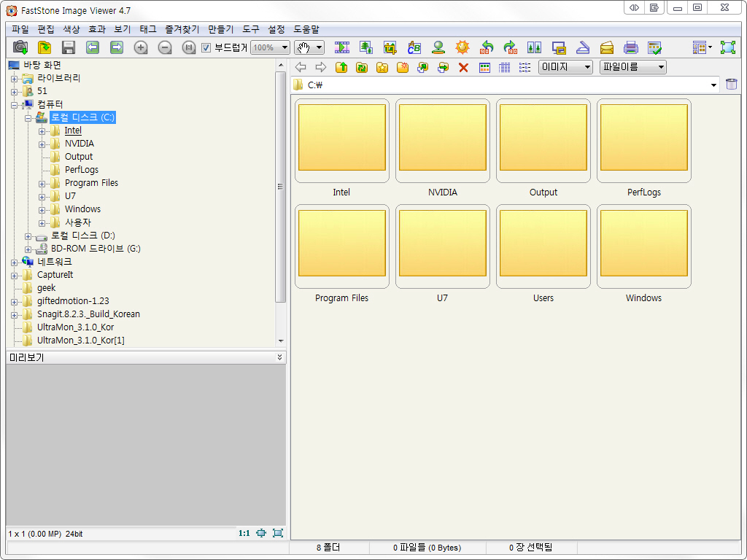Click the set as wallpaper monitor icon
The width and height of the screenshot is (747, 560).
[x=558, y=47]
